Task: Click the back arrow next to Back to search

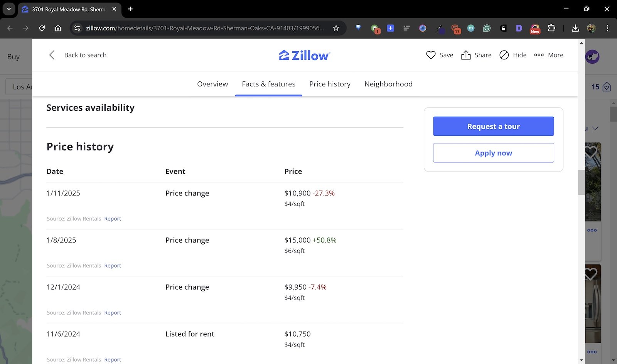Action: coord(52,55)
